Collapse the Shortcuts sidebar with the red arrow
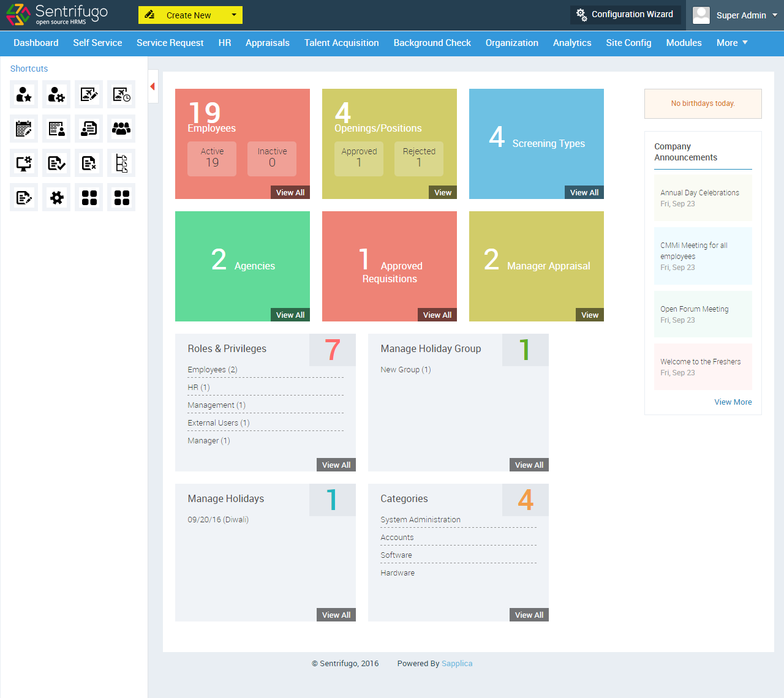 click(x=153, y=86)
